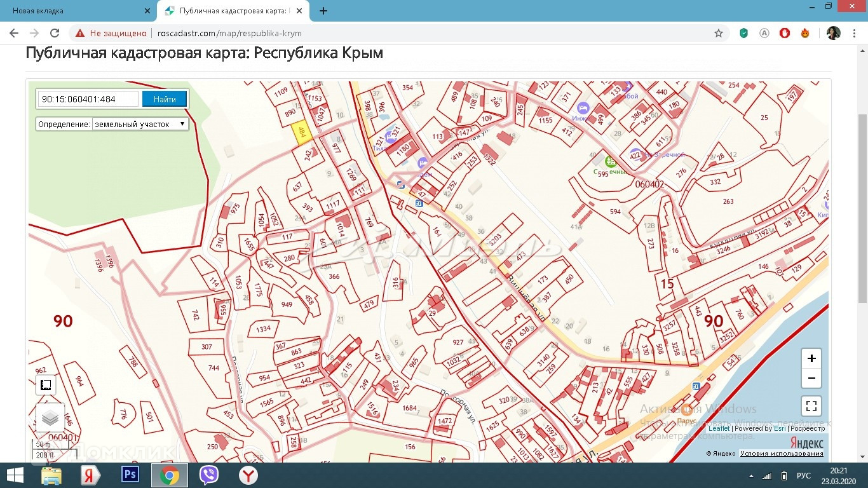Viewport: 868px width, 488px height.
Task: Click the highlighted yellow parcel 484
Action: 301,133
